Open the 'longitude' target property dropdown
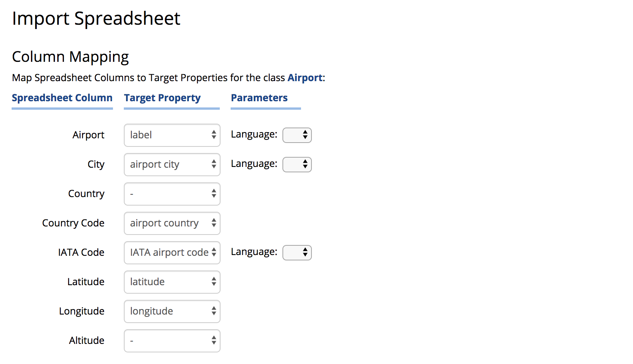This screenshot has width=633, height=364. pos(172,311)
